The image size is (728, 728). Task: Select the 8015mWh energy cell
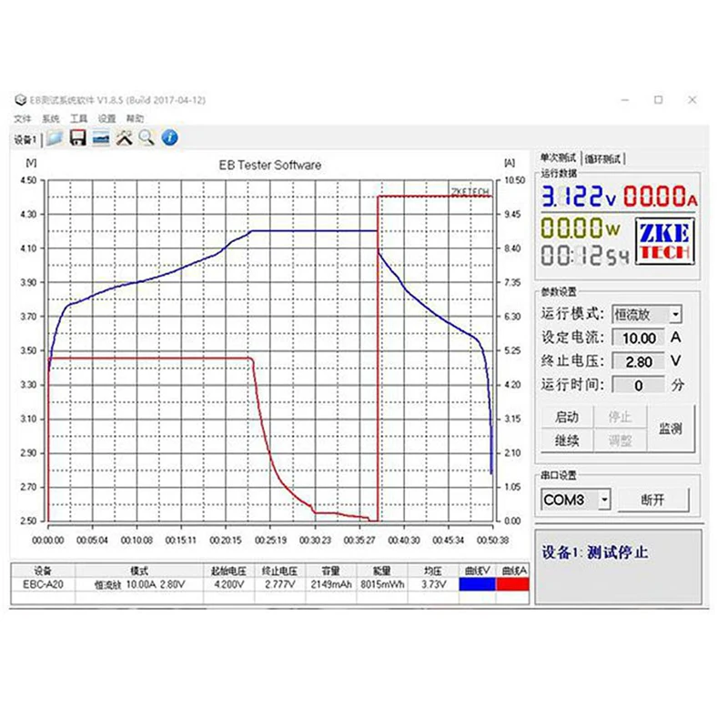(x=382, y=584)
